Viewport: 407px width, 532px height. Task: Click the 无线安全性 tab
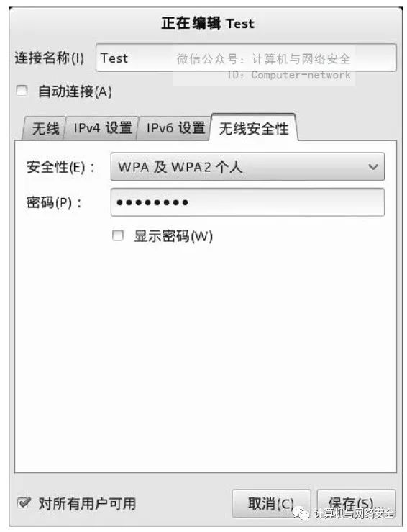254,127
